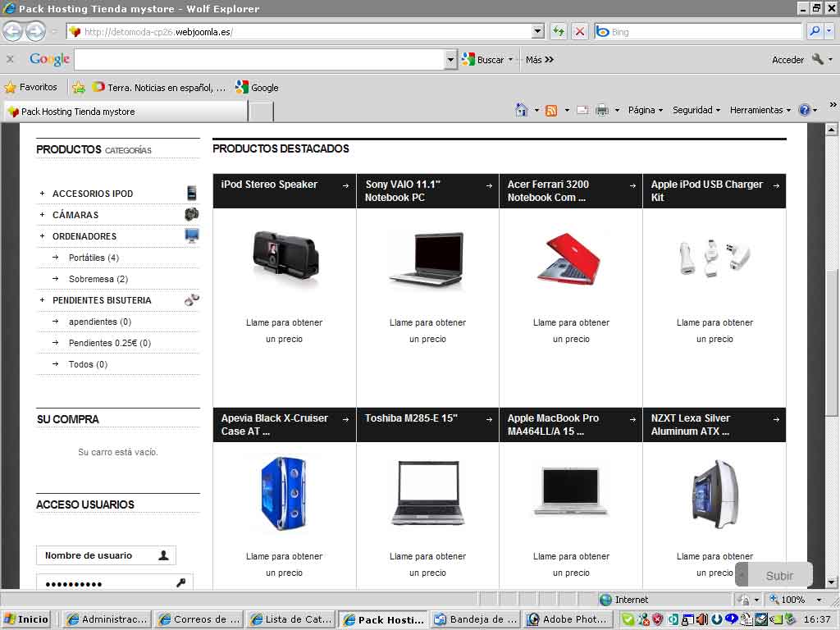Image resolution: width=840 pixels, height=630 pixels.
Task: Open the Buscar button dropdown arrow
Action: coord(510,59)
